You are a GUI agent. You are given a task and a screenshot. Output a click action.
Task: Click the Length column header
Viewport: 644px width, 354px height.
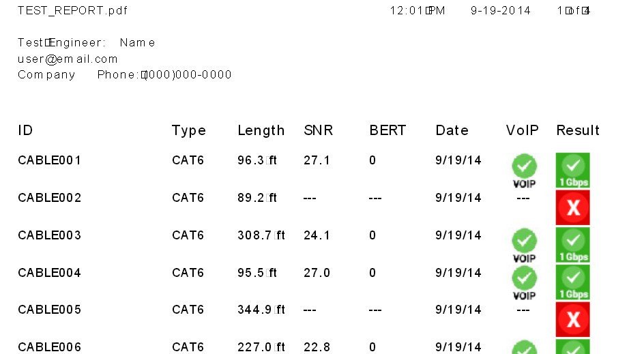(261, 130)
